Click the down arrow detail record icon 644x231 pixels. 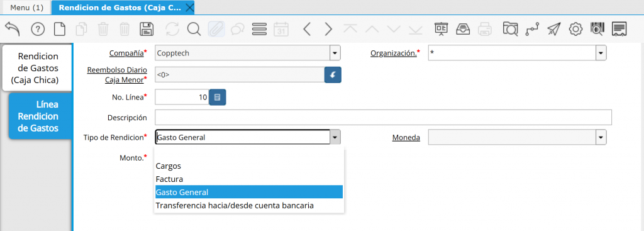point(394,29)
